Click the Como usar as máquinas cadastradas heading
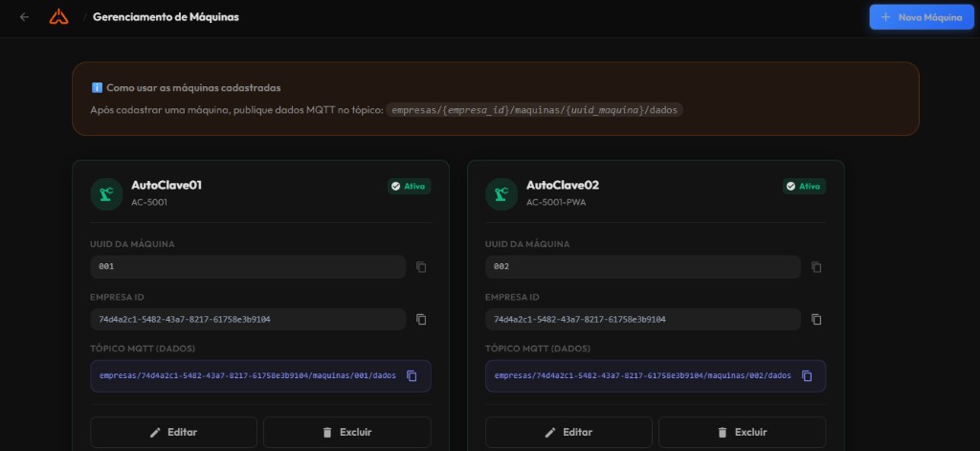 tap(193, 88)
